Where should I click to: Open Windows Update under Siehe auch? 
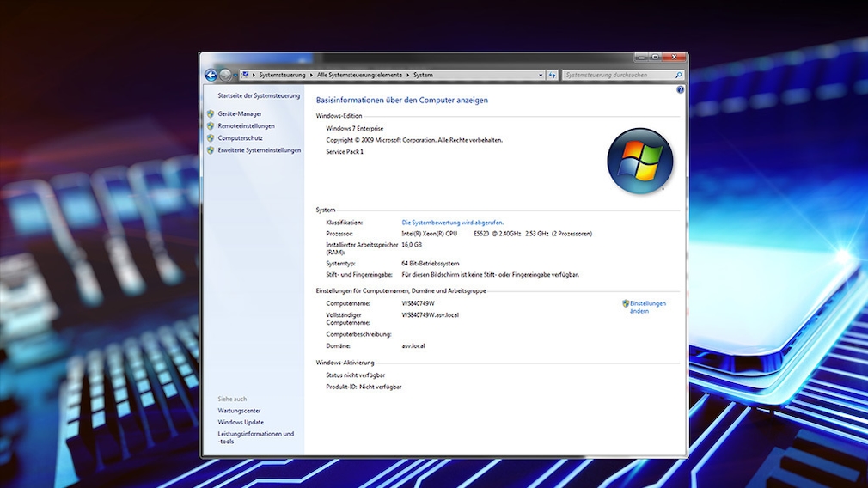pyautogui.click(x=241, y=423)
